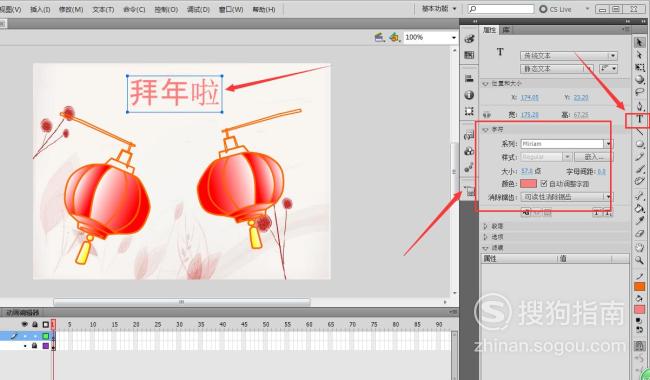Screen dimensions: 650x380
Task: Toggle lock all layers icon
Action: tap(35, 324)
